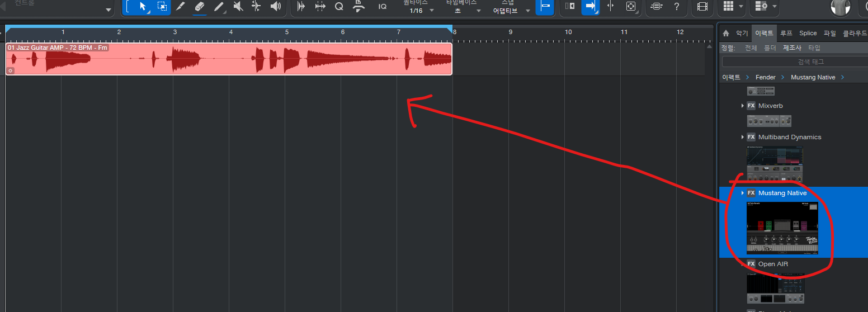Select the Mute tool icon

point(238,6)
